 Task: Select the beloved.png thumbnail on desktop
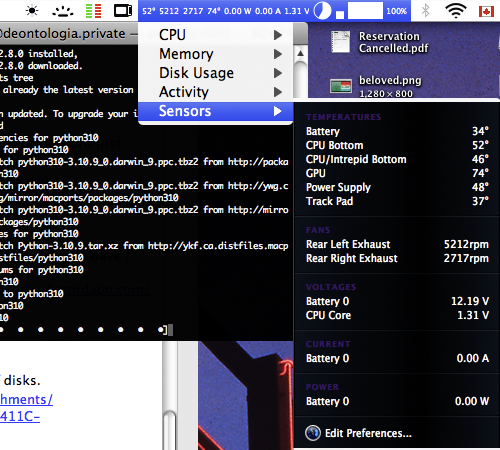tap(341, 86)
